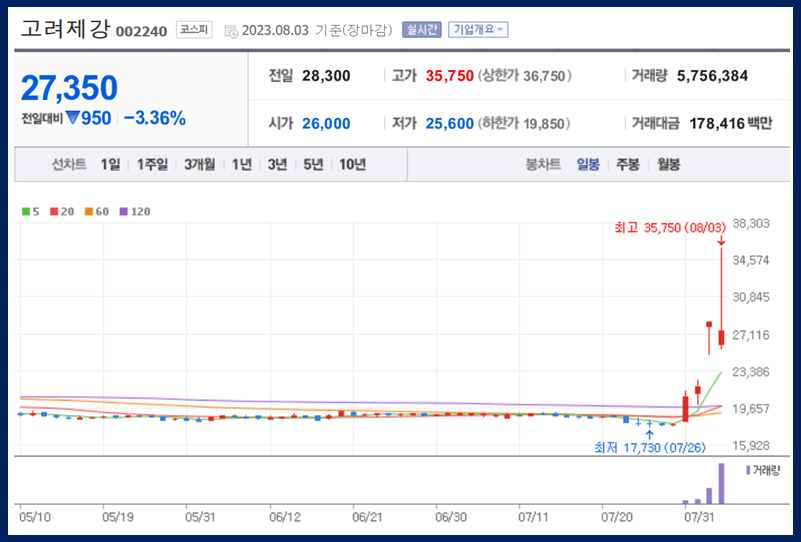
Task: Switch to the 주봉 weekly candle chart
Action: pos(627,164)
